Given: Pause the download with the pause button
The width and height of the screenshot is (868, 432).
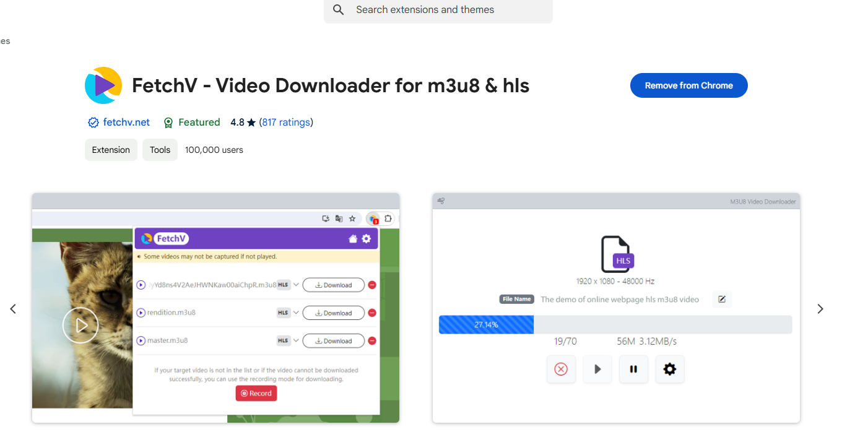Looking at the screenshot, I should [633, 369].
